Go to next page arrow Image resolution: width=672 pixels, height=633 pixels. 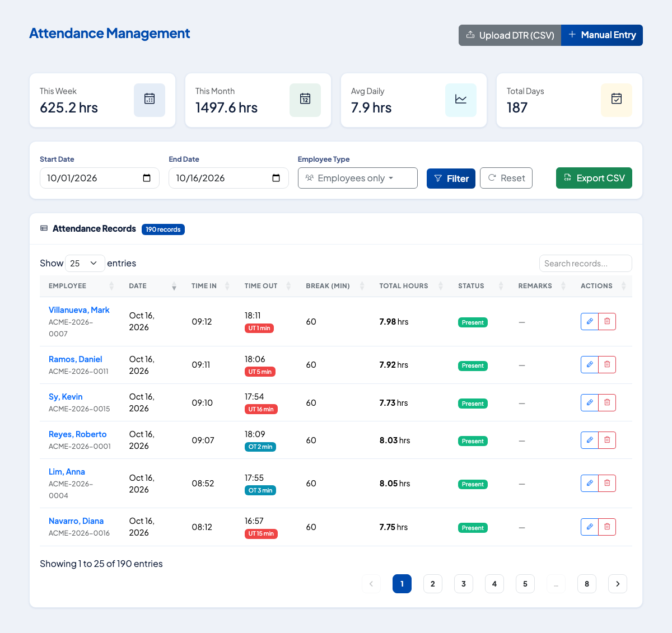(x=618, y=584)
